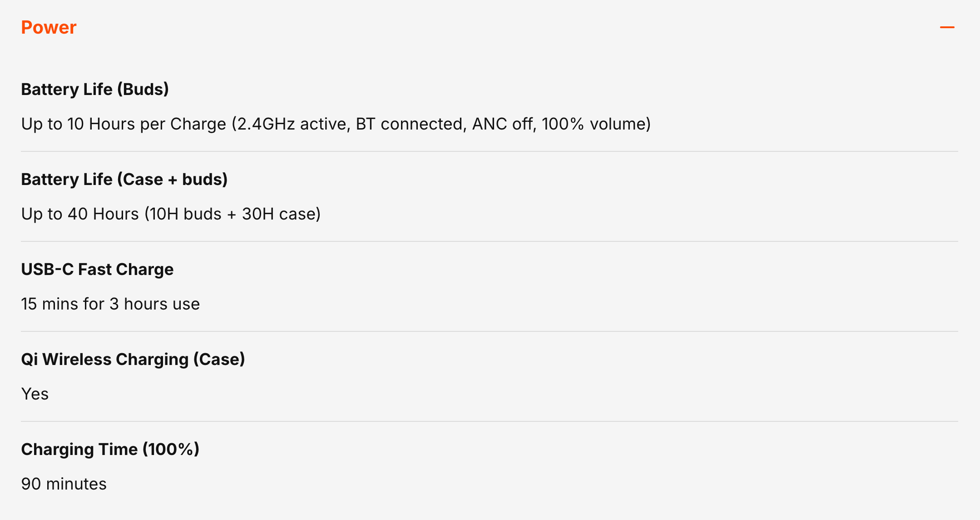
Task: Click the 90 minutes value
Action: (x=64, y=484)
